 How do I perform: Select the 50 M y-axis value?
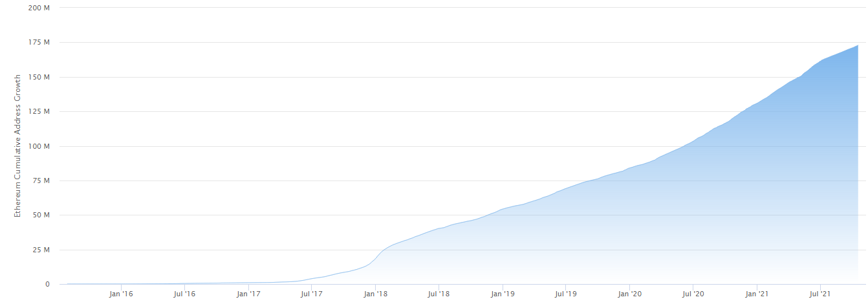coord(42,215)
